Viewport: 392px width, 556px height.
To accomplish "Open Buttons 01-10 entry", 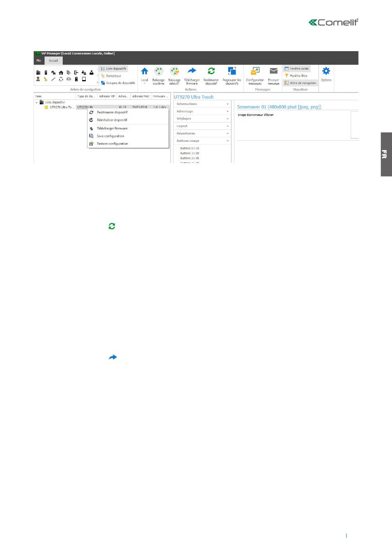I will click(x=189, y=148).
